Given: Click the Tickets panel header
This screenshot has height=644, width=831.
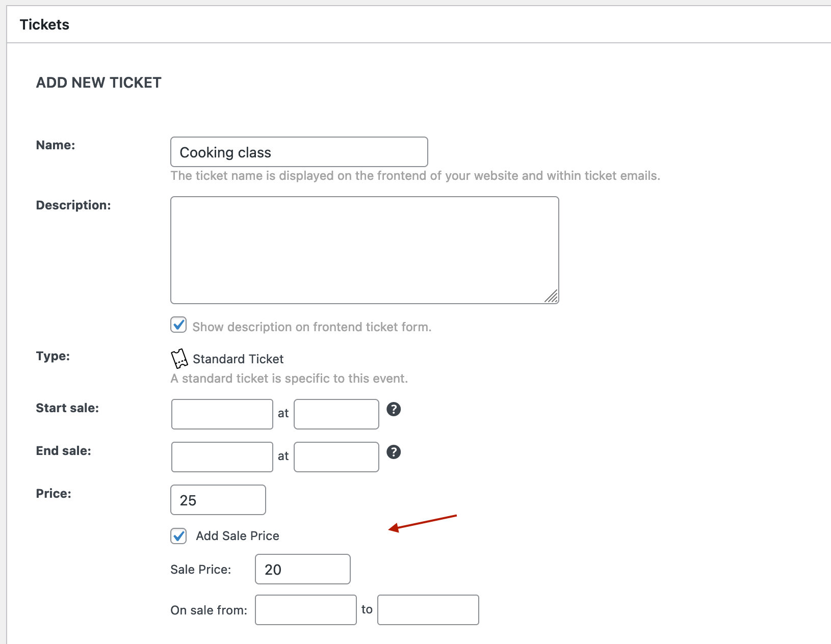Looking at the screenshot, I should point(44,24).
